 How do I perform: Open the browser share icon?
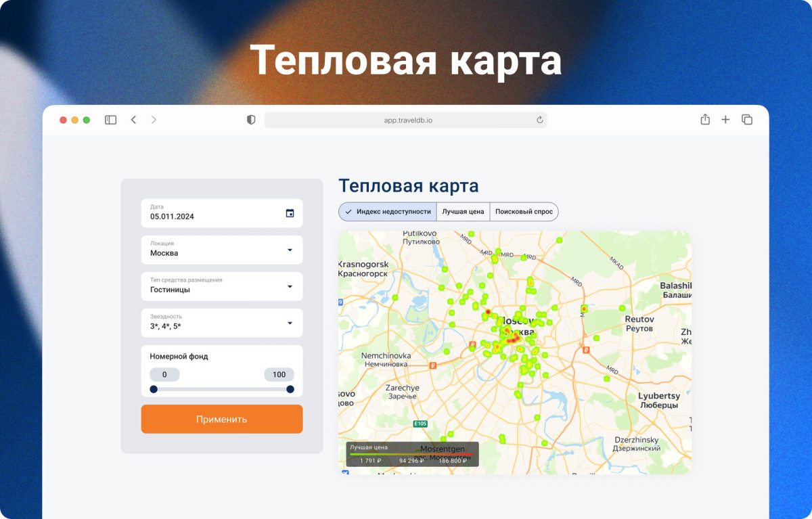[705, 119]
